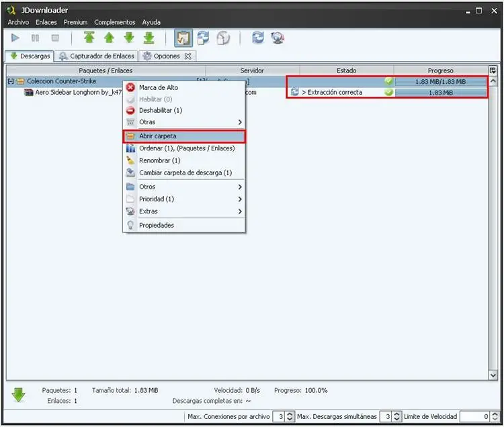Choose Renombrar (1) in context menu

(184, 160)
